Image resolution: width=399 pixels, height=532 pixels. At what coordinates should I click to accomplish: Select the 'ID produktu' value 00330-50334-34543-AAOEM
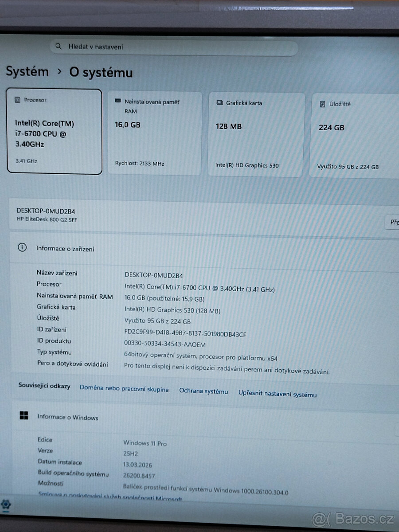[x=165, y=344]
